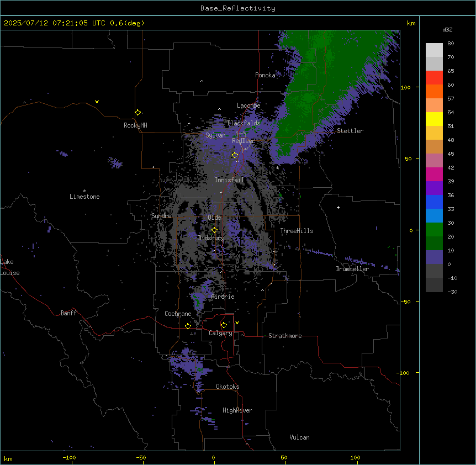
Task: Select the yellow 54-51 dBZ legend swatch
Action: 434,119
